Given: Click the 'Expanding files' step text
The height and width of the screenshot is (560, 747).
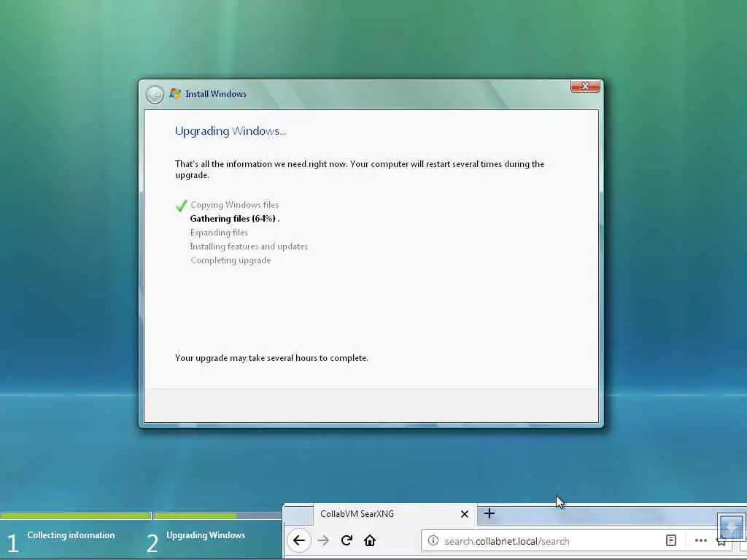Looking at the screenshot, I should click(x=219, y=233).
